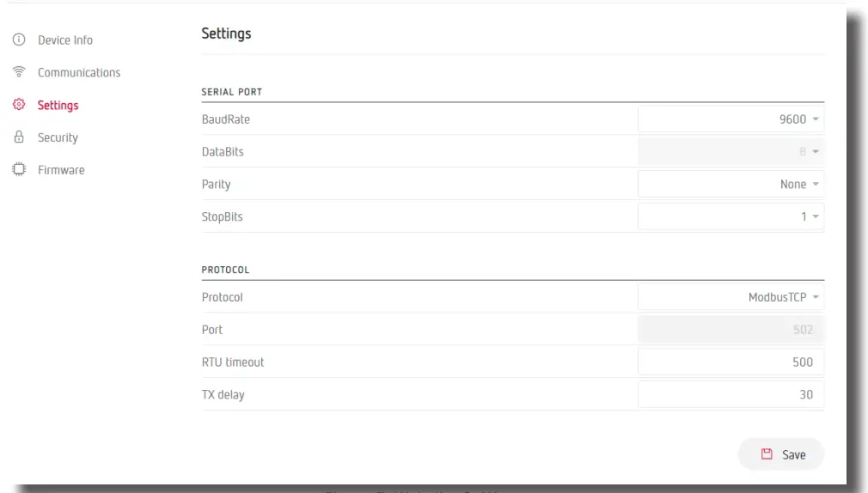The width and height of the screenshot is (868, 493).
Task: Click the Firmware chip icon
Action: tap(18, 170)
